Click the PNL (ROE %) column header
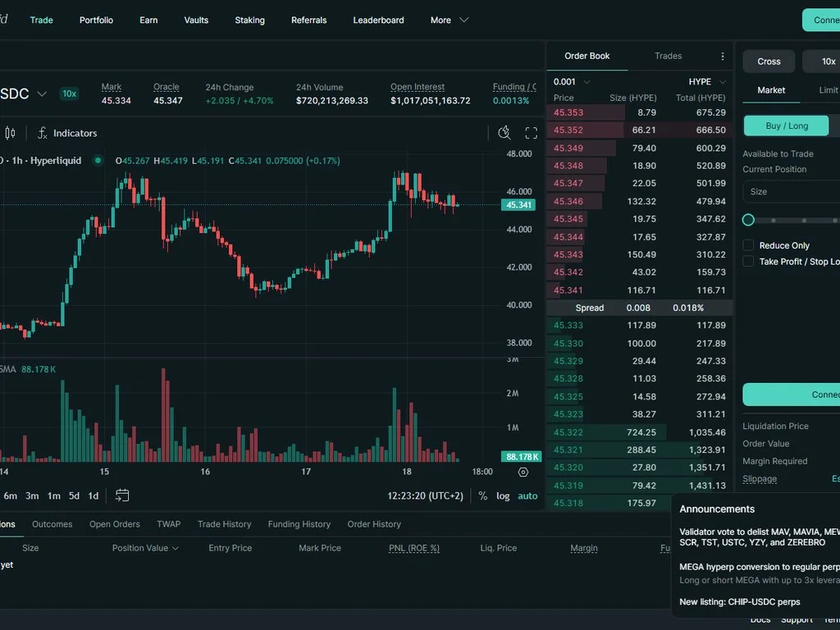This screenshot has width=840, height=630. [x=414, y=548]
